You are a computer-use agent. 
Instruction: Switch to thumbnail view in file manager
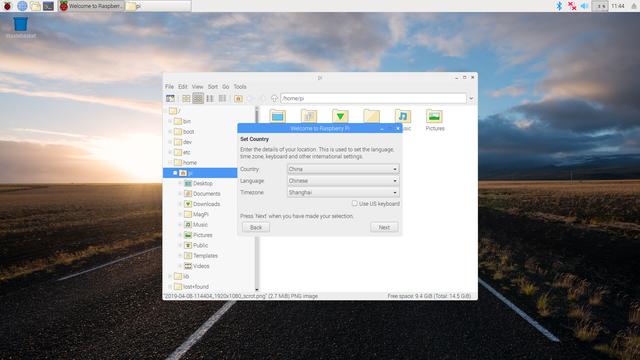tap(198, 98)
